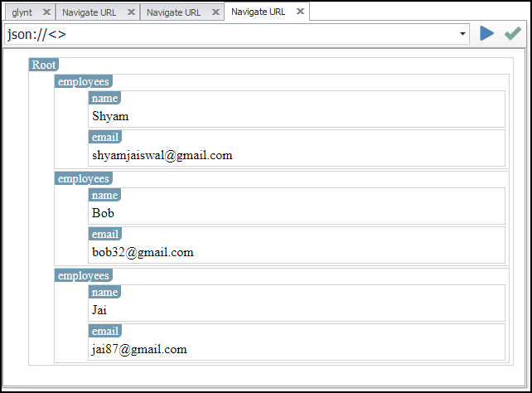Viewport: 532px width, 393px height.
Task: Click the jai87@gmail.com email value
Action: point(140,349)
